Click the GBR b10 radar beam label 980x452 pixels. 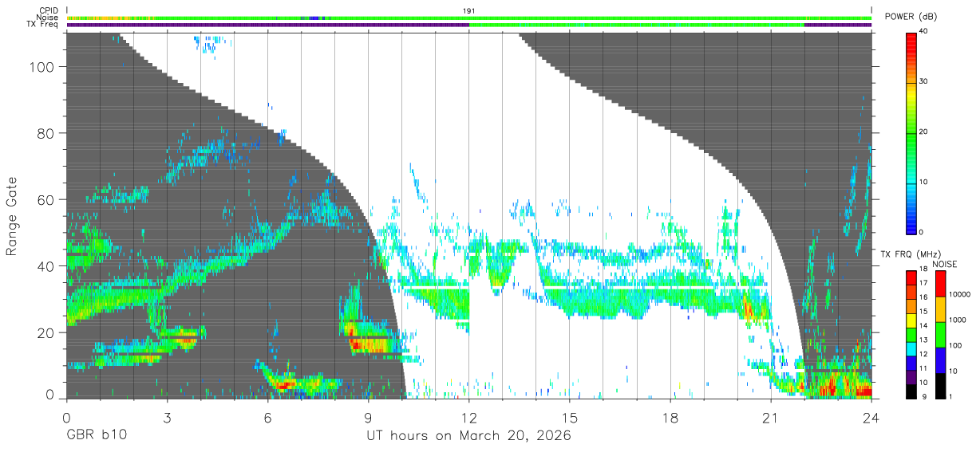(x=96, y=435)
